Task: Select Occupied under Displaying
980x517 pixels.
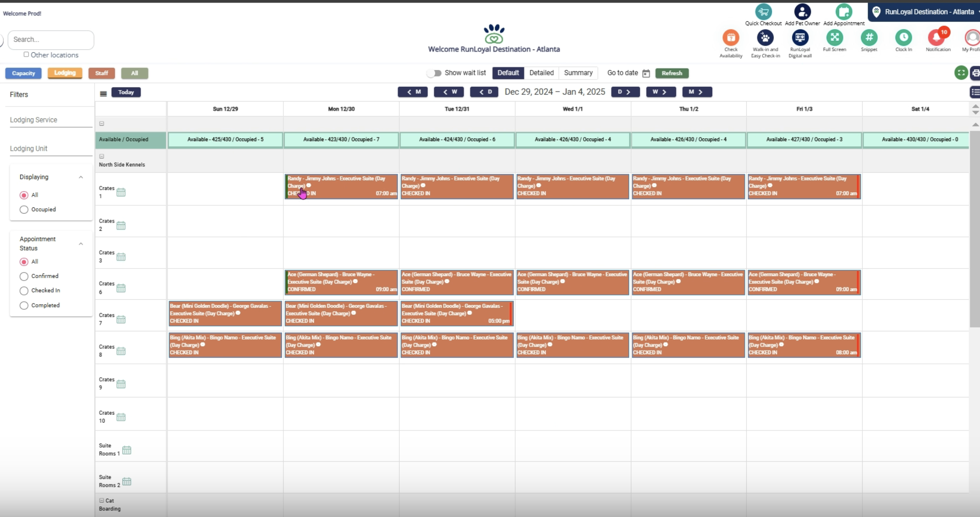Action: click(24, 209)
